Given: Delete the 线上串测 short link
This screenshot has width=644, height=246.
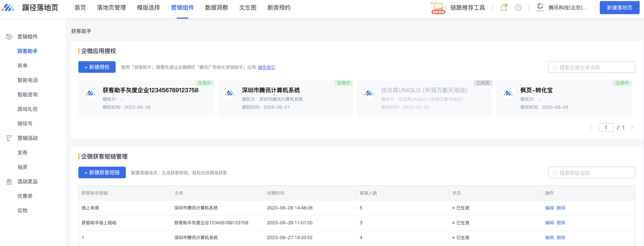Looking at the screenshot, I should coord(561,208).
